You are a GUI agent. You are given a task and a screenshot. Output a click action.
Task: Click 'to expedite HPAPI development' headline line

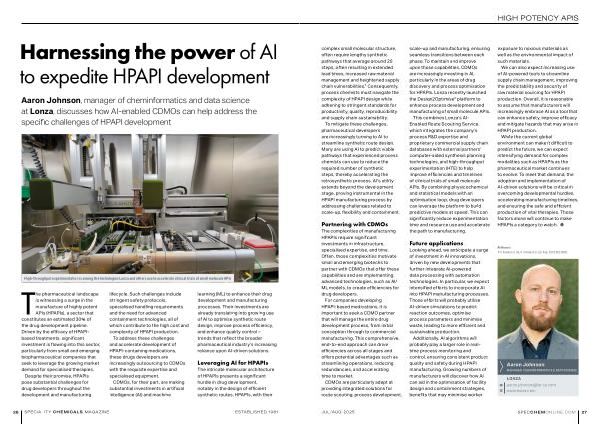(x=145, y=77)
